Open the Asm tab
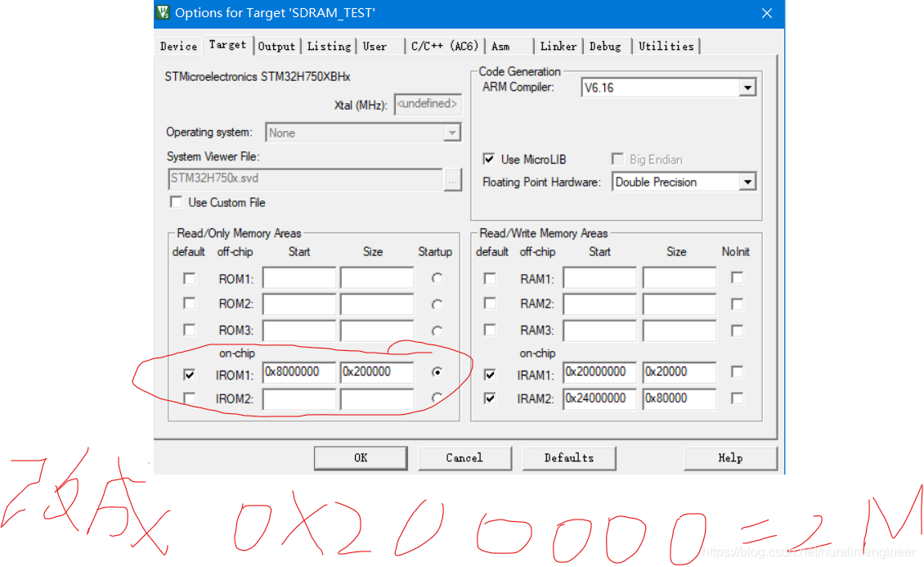The height and width of the screenshot is (567, 924). 500,46
